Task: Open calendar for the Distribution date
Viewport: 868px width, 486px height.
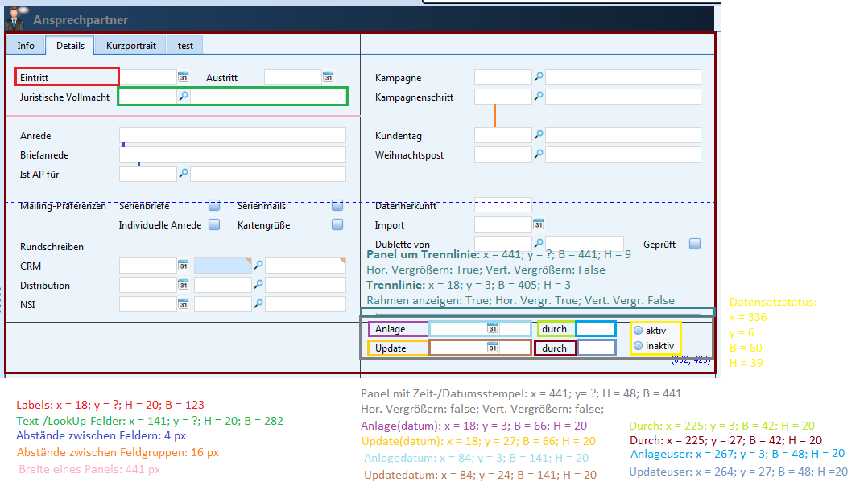Action: click(x=183, y=285)
